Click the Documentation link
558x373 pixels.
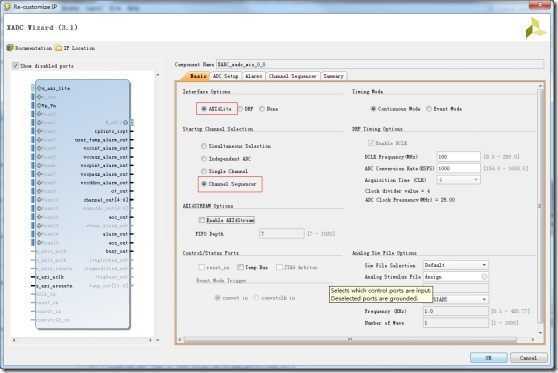coord(33,48)
